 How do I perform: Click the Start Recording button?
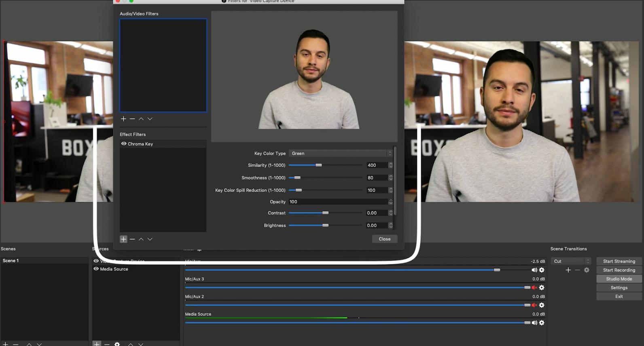pos(619,270)
